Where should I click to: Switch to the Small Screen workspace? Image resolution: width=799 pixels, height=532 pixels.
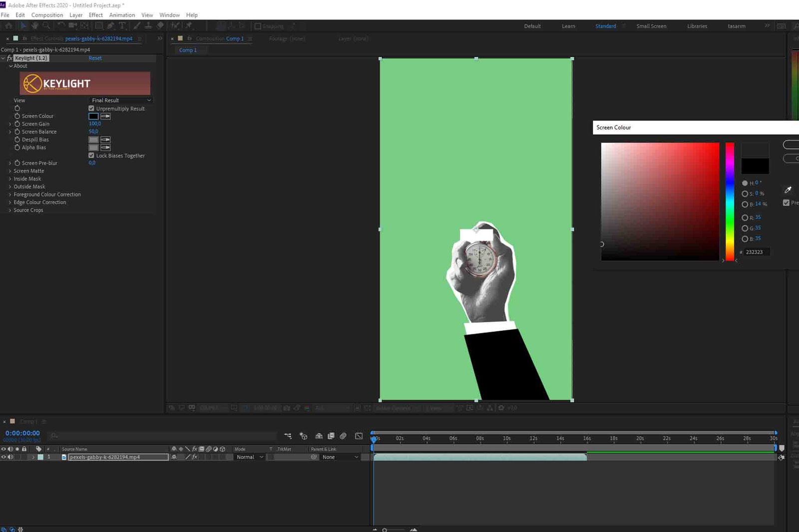point(651,26)
